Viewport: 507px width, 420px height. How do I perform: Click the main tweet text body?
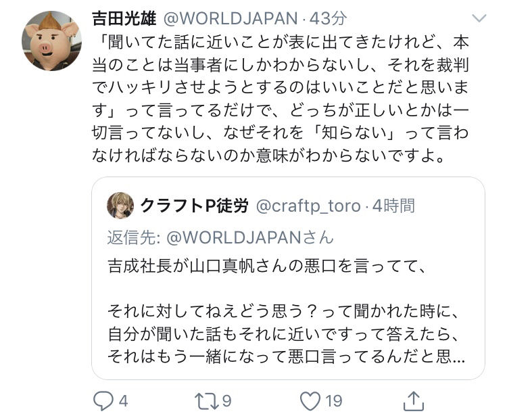pos(281,99)
